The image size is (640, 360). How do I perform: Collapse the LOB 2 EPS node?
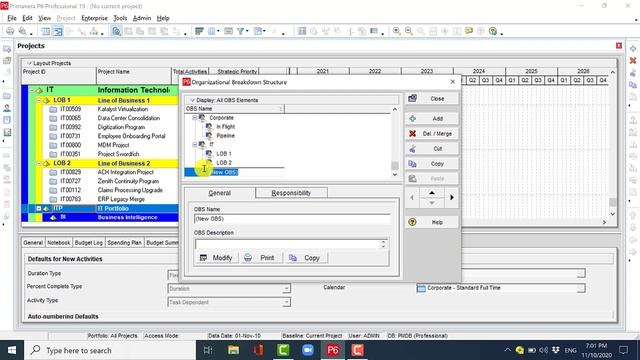pos(39,163)
